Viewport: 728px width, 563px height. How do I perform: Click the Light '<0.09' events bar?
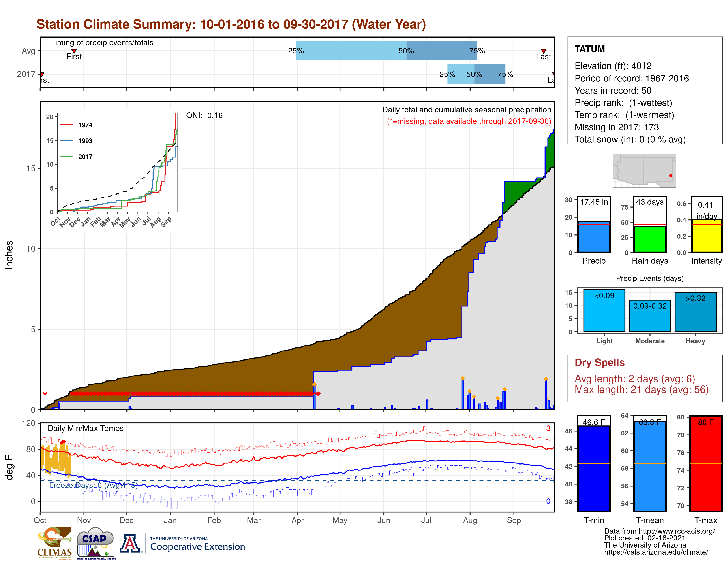(604, 310)
